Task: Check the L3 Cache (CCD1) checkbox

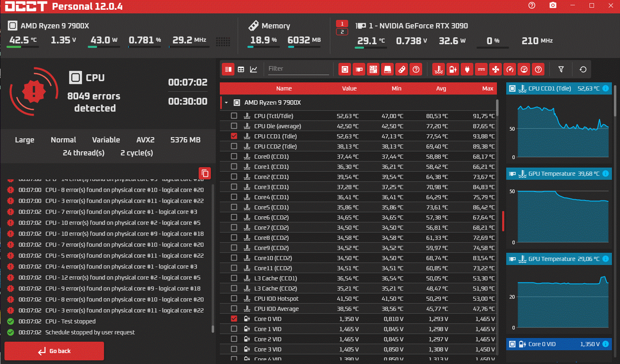Action: (x=234, y=278)
